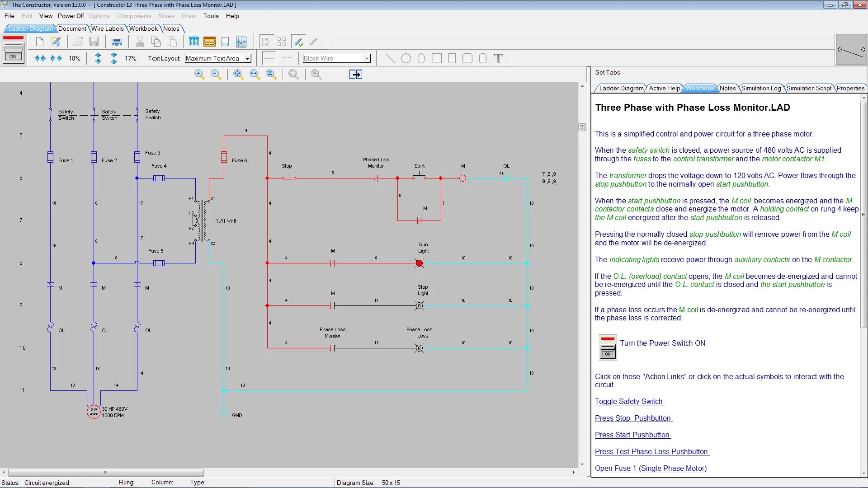Switch to the Simulation Log tab
The width and height of the screenshot is (868, 488).
761,88
